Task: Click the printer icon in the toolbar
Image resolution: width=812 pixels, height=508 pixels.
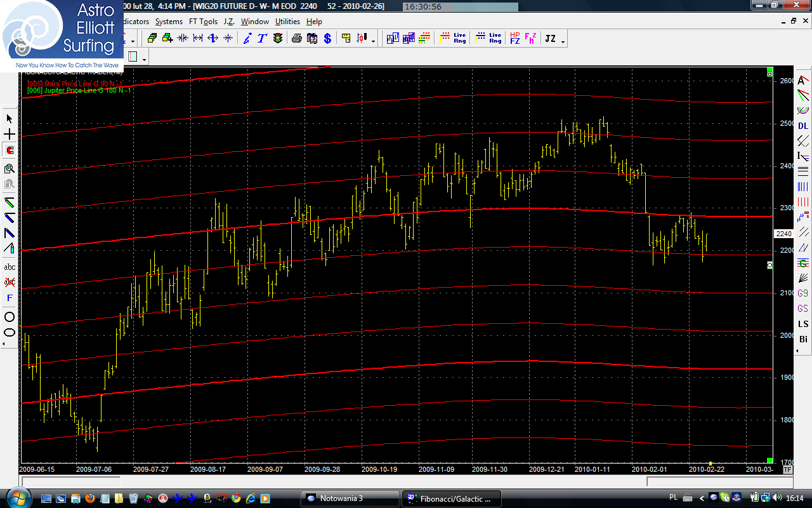Action: [296, 39]
